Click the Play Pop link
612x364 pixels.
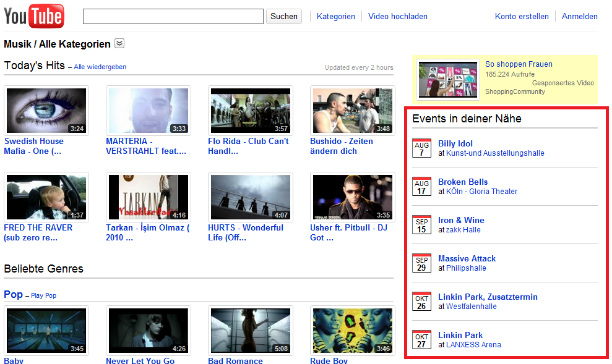click(x=44, y=295)
